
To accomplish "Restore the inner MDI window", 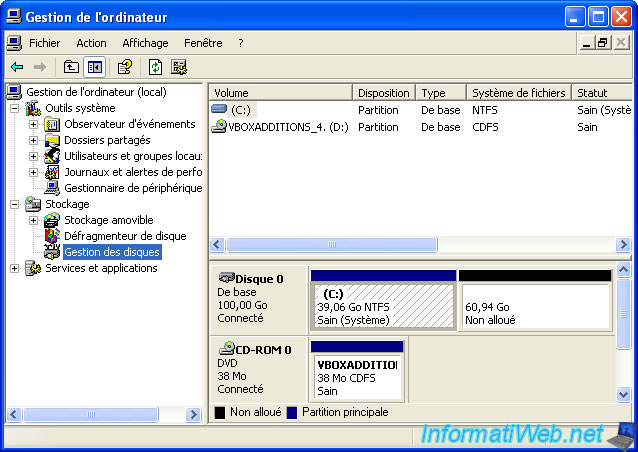I will coord(603,42).
